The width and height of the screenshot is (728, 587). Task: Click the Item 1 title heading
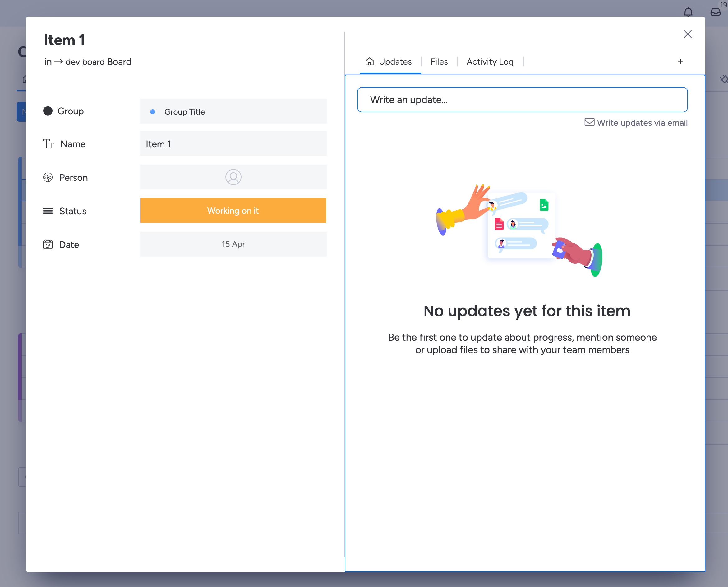pyautogui.click(x=64, y=40)
